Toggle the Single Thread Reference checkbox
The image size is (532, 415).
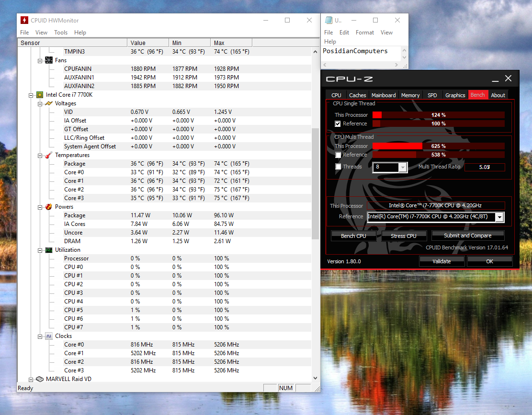(338, 124)
